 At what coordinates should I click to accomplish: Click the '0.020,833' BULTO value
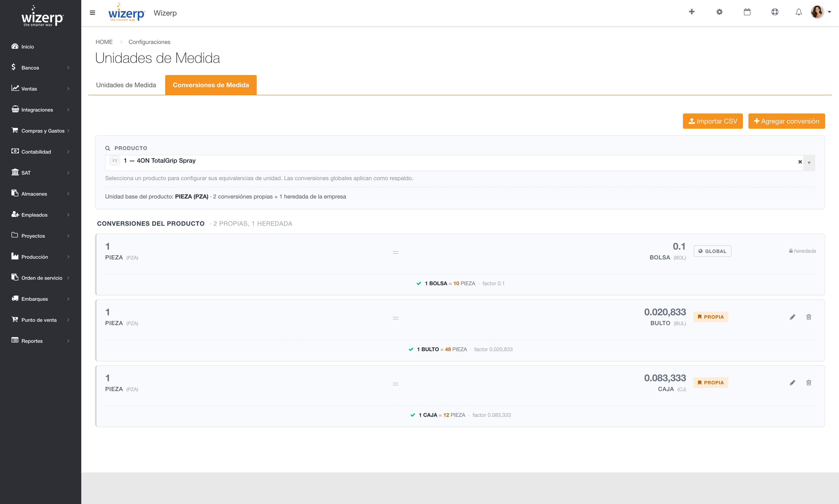tap(665, 312)
